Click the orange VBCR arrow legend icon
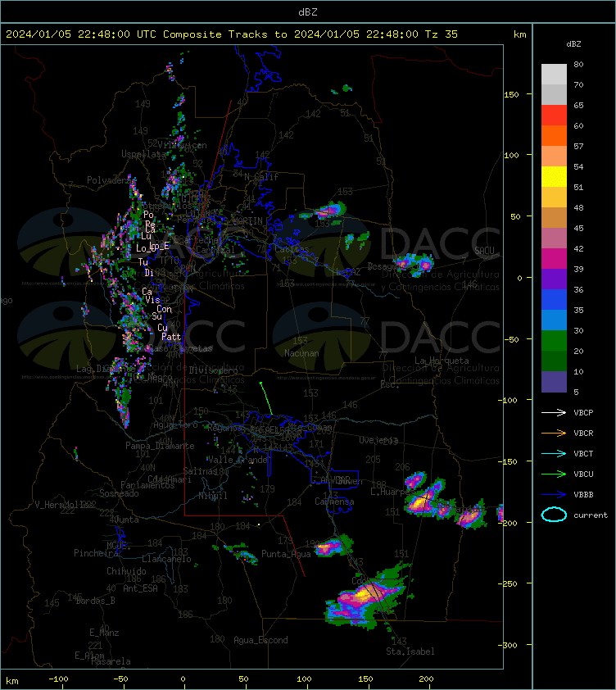This screenshot has width=616, height=690. coord(554,433)
